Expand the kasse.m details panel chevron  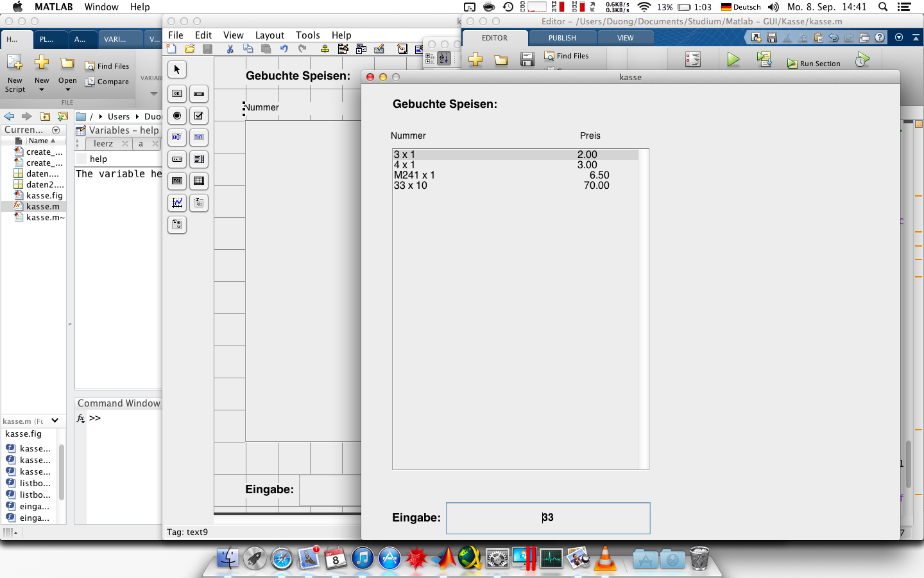click(55, 421)
